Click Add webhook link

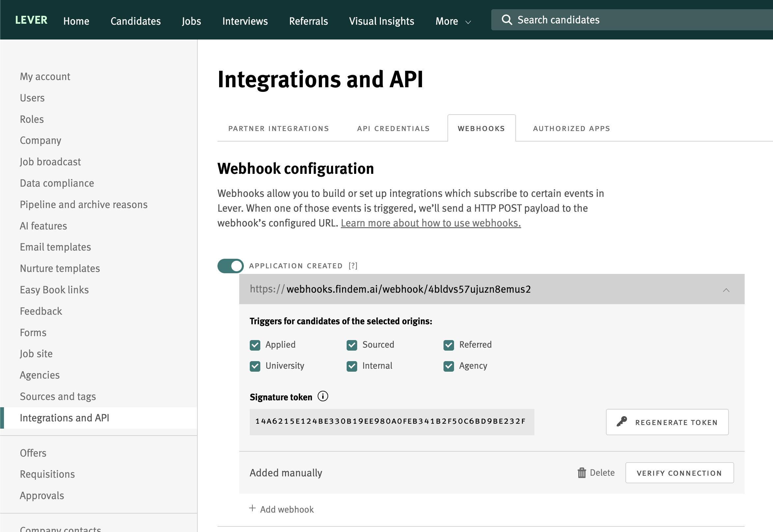coord(282,509)
